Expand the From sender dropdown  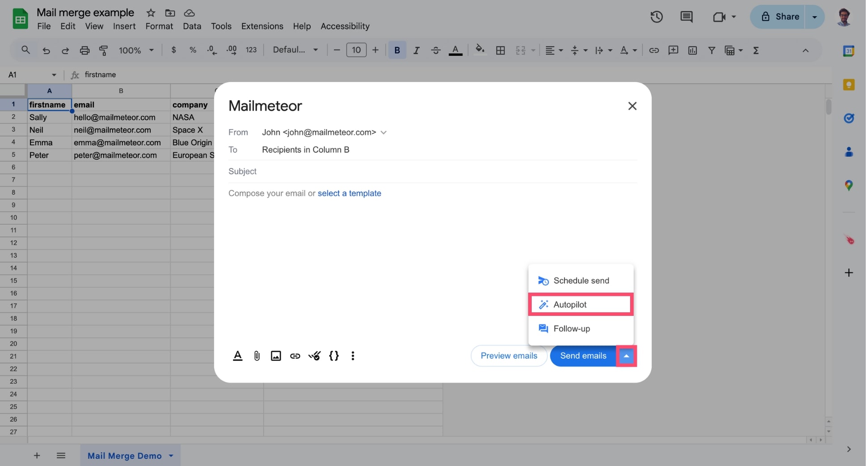[384, 132]
